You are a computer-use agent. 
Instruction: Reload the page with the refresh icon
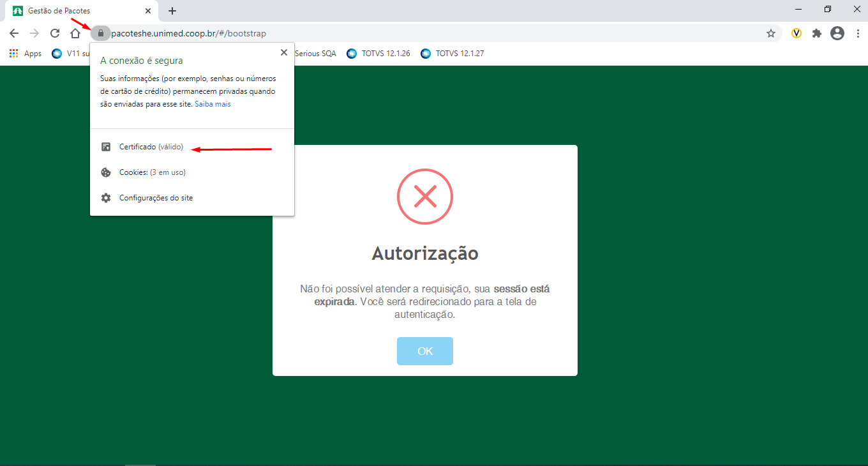[55, 33]
